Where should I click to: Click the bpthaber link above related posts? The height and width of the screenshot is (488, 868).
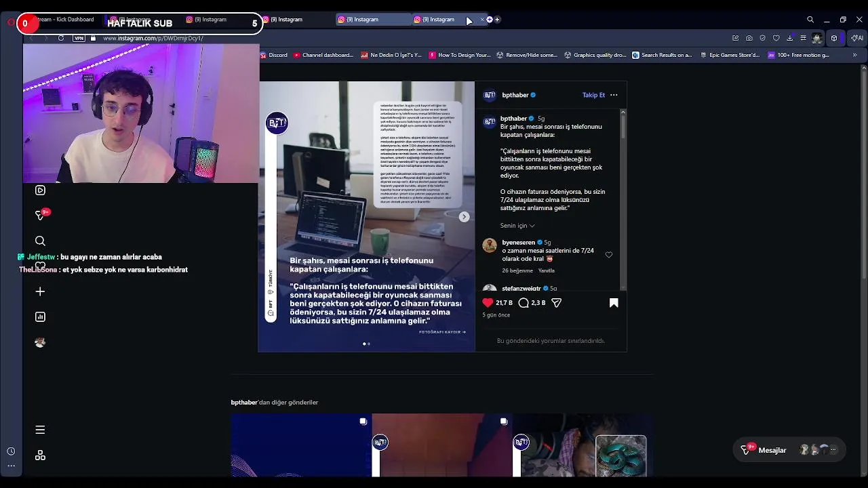click(x=244, y=403)
